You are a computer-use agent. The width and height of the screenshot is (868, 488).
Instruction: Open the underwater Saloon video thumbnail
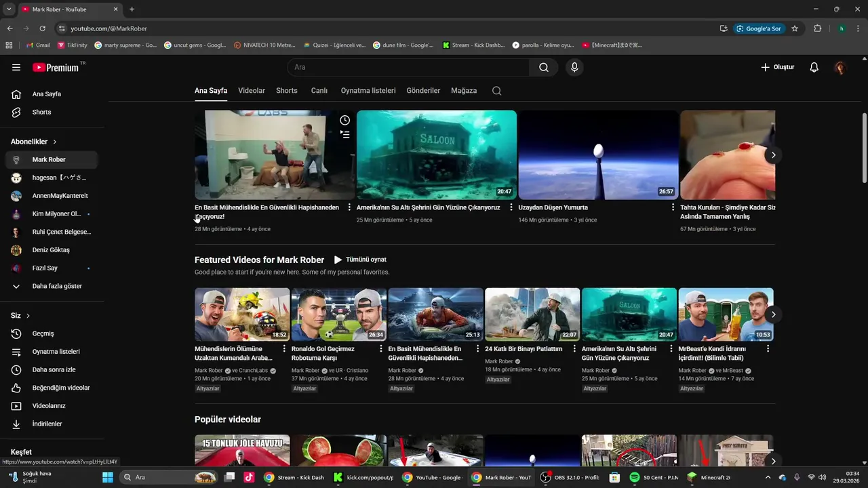pos(437,155)
